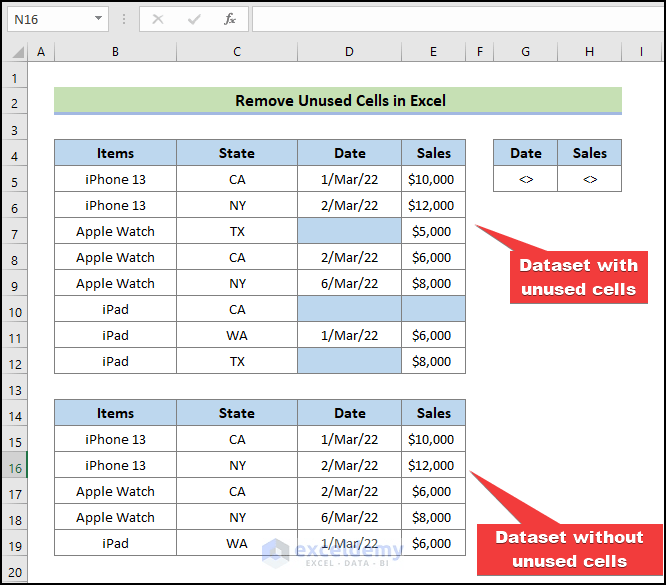This screenshot has height=585, width=666.
Task: Click the '<>' criteria cell under Date
Action: (x=525, y=179)
